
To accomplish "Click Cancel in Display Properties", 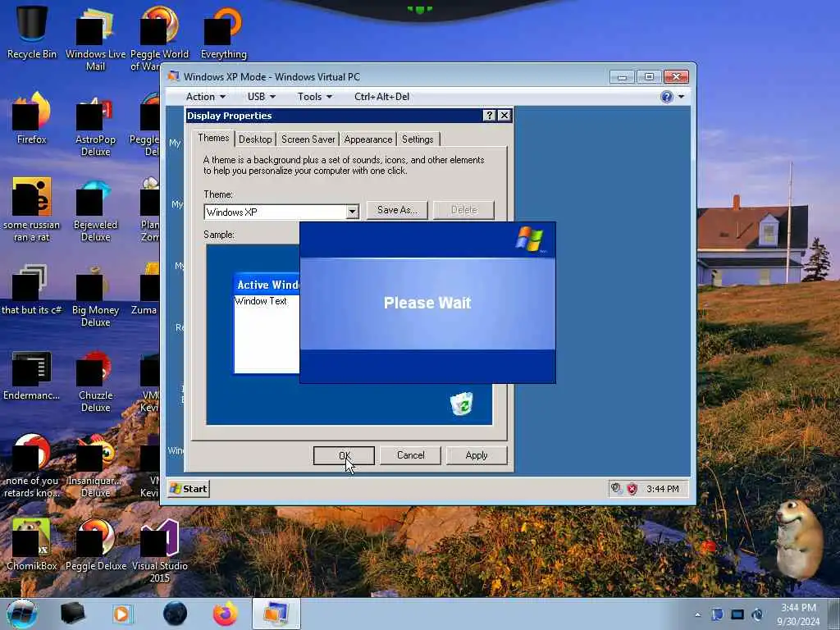I will click(410, 455).
